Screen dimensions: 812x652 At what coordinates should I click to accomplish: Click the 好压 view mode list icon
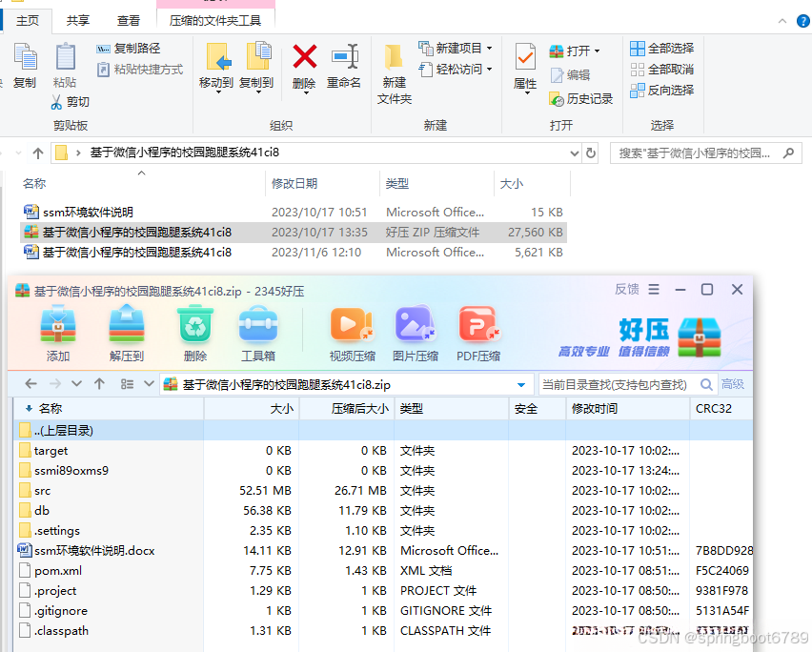(127, 384)
